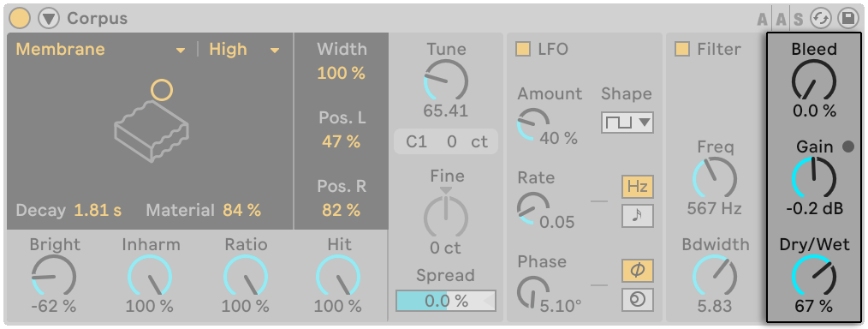Click the Corpus device title
Image resolution: width=868 pixels, height=329 pixels.
coord(98,19)
